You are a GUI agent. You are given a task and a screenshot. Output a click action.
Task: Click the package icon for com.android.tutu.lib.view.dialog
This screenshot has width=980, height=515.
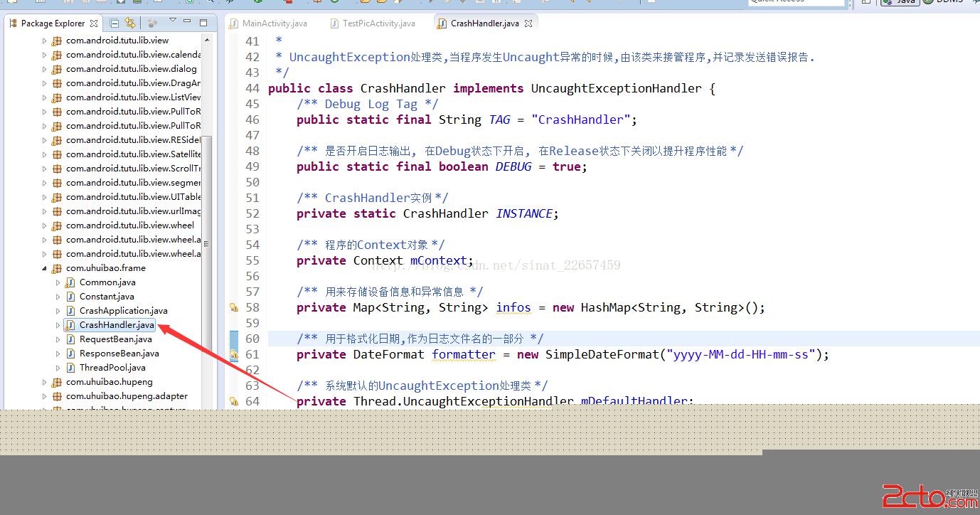tap(57, 69)
